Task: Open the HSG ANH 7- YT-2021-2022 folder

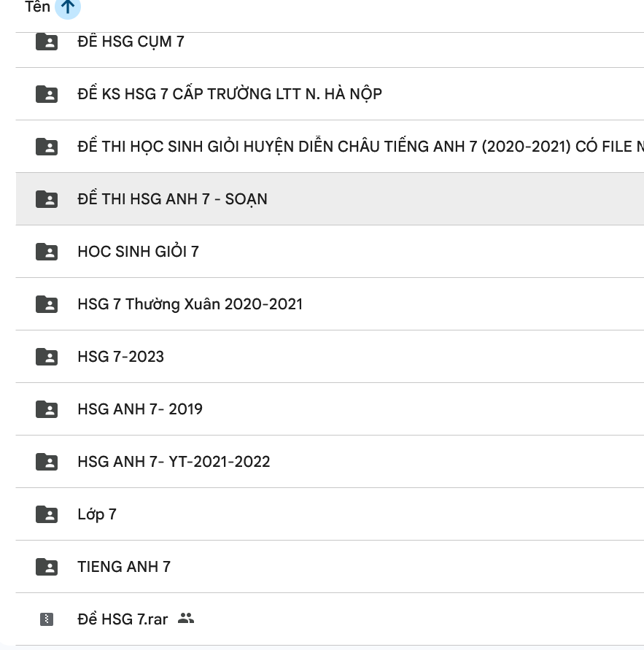Action: tap(174, 462)
